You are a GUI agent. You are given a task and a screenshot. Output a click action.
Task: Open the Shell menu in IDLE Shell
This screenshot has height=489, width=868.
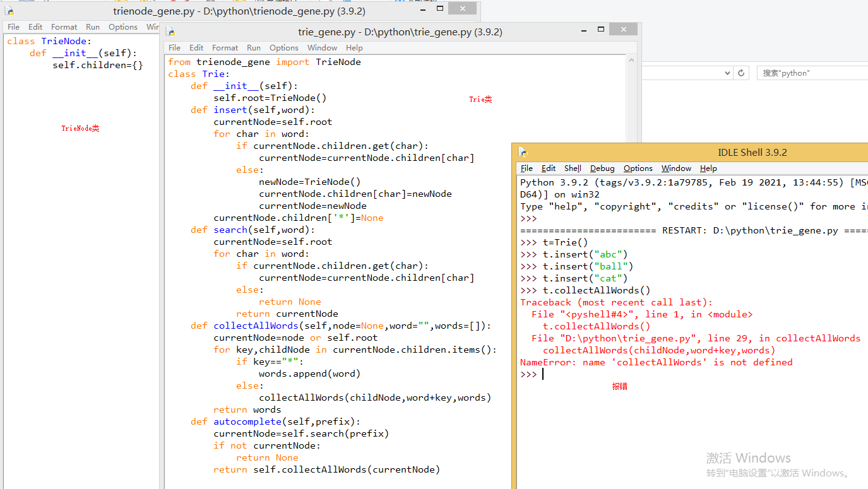(573, 168)
